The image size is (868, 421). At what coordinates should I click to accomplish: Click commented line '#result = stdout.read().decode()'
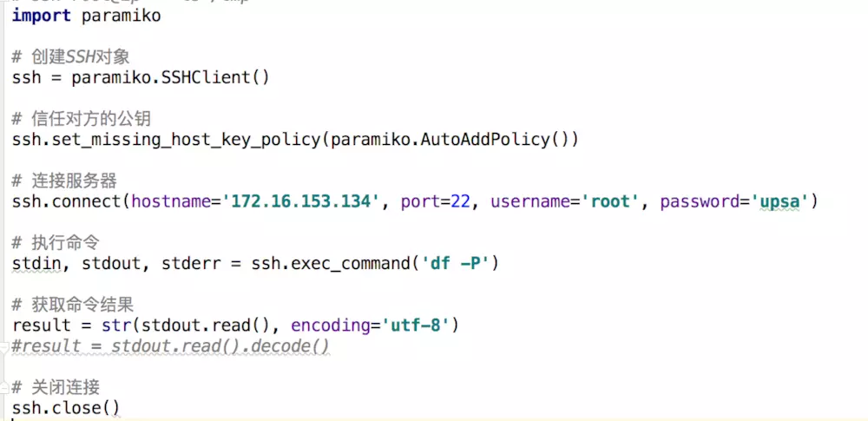point(170,346)
